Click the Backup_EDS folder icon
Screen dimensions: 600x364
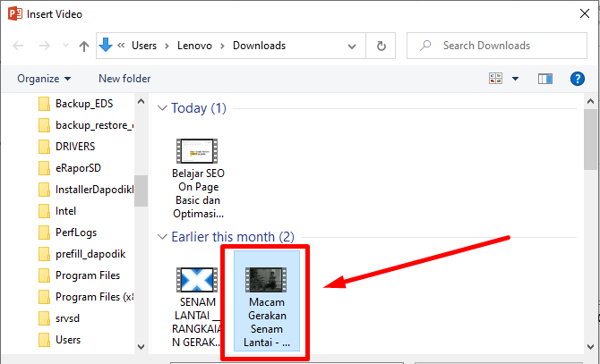pos(44,104)
